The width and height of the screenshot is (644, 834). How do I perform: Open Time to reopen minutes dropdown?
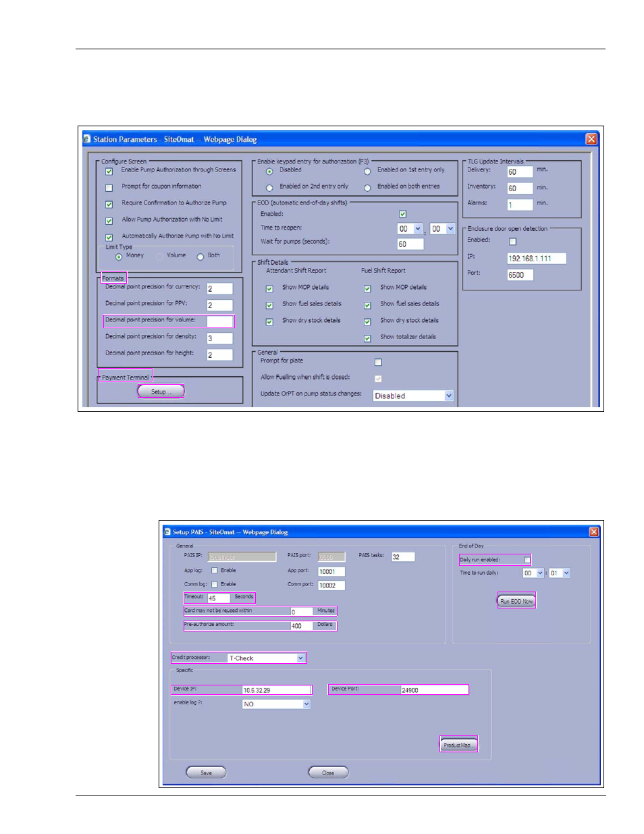tap(451, 229)
